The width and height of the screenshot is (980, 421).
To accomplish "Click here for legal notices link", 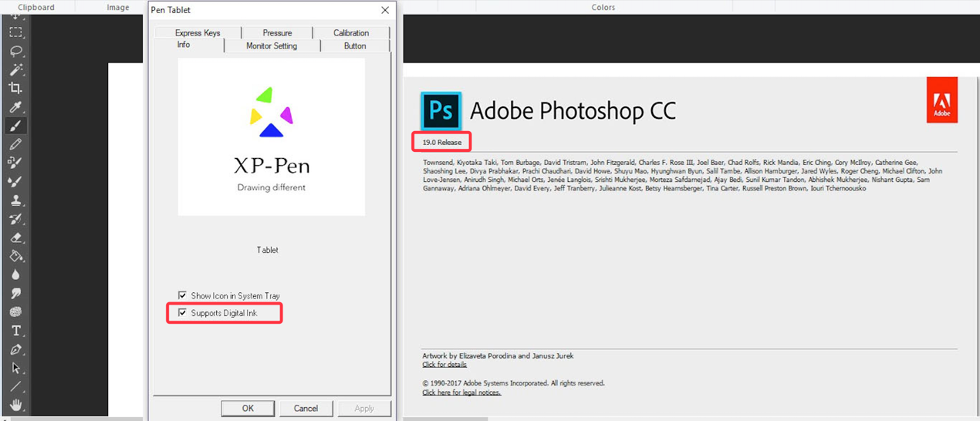I will point(461,392).
